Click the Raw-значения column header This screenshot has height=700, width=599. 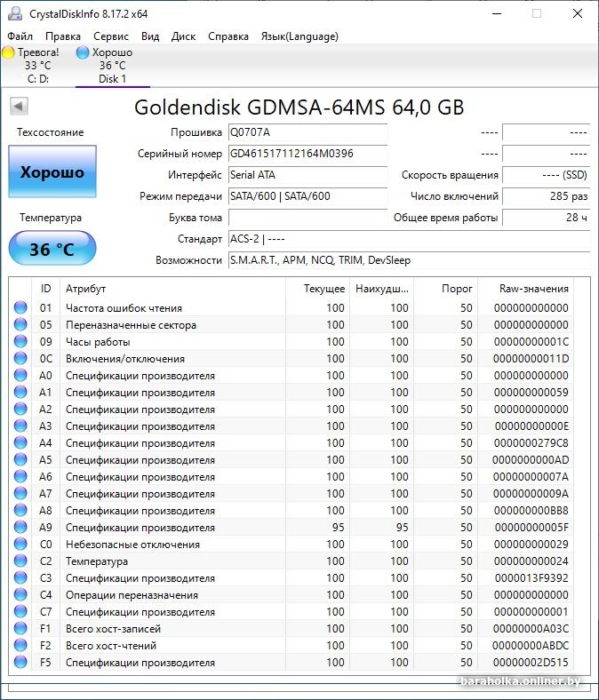(526, 289)
